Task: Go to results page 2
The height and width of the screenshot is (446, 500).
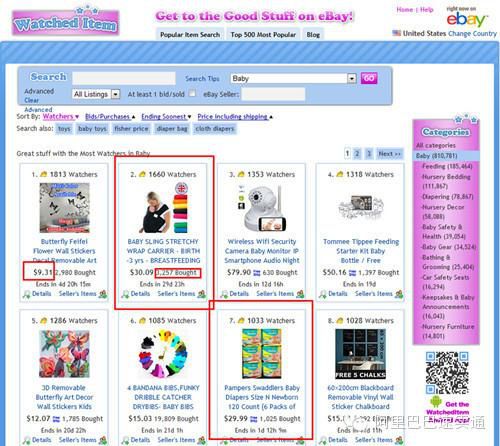Action: (x=357, y=154)
